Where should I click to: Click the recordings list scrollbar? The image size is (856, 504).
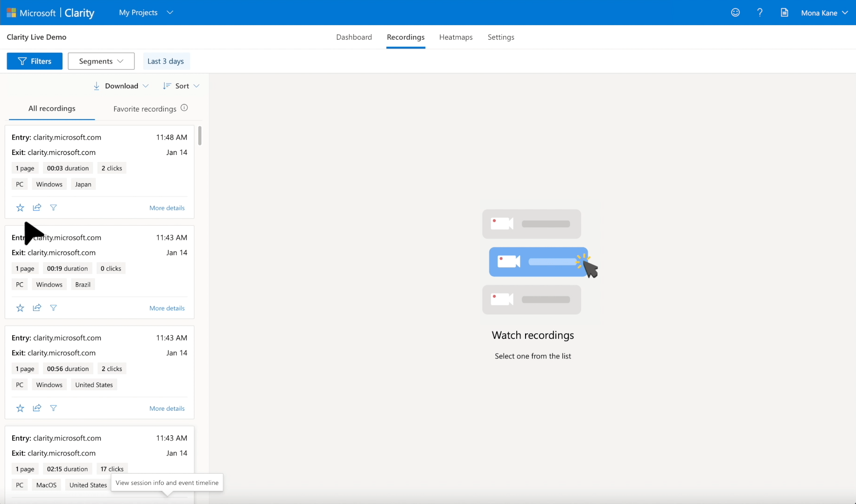pyautogui.click(x=200, y=136)
